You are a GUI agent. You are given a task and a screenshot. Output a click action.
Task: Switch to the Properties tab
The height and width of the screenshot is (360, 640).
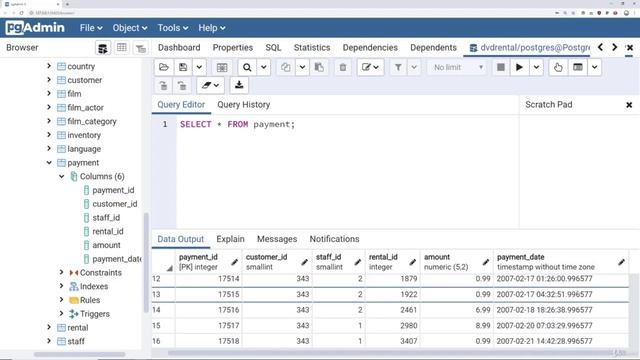click(233, 48)
